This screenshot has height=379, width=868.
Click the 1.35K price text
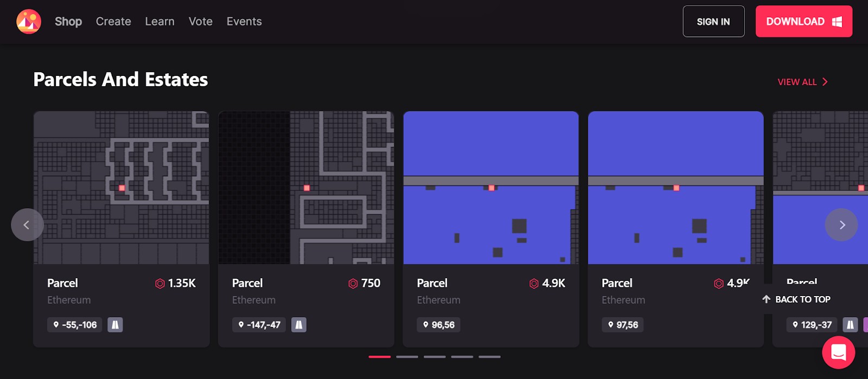(182, 284)
